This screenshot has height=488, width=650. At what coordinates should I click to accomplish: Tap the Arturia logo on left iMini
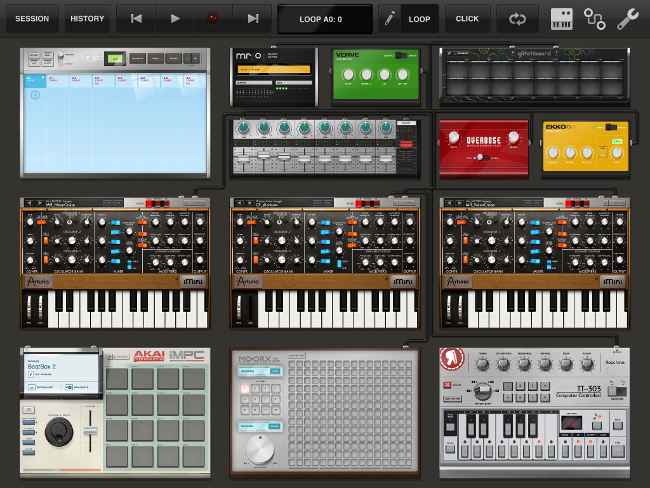[38, 282]
